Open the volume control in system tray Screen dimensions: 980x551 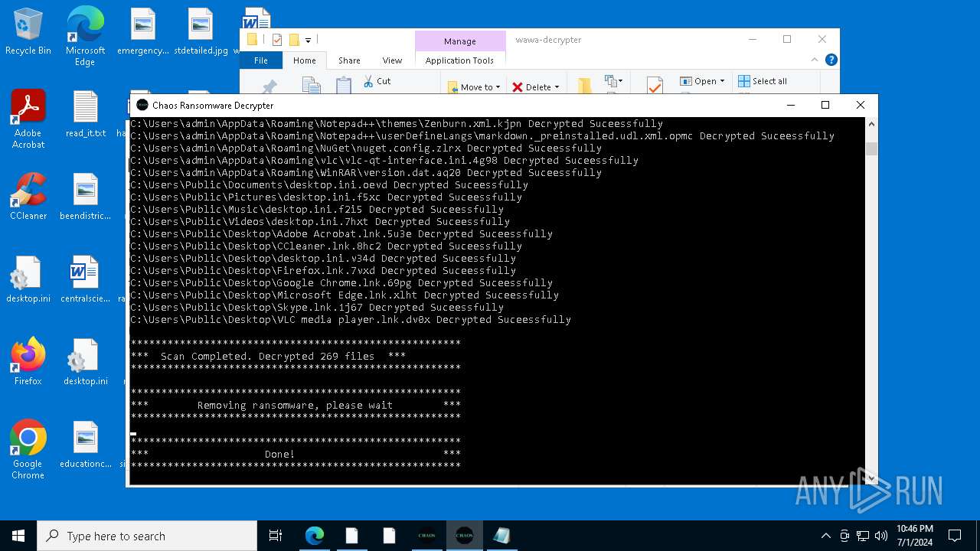pyautogui.click(x=880, y=536)
